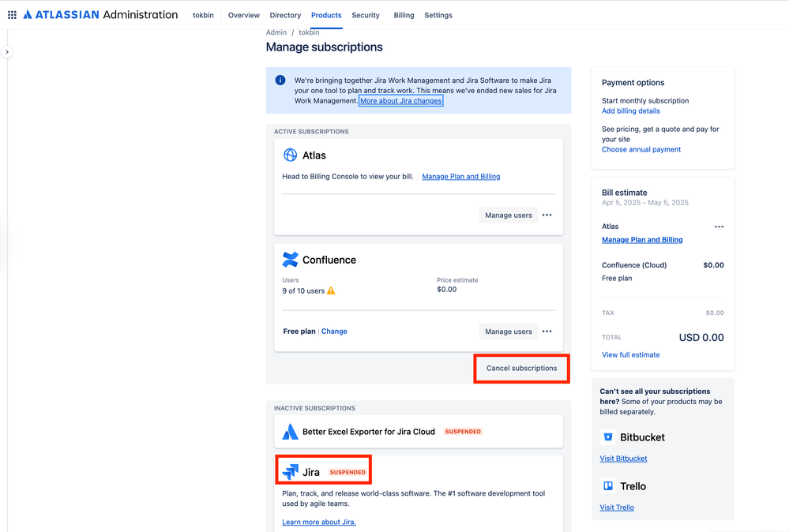Click Add billing details link
Viewport: 789px width, 532px height.
tap(630, 111)
